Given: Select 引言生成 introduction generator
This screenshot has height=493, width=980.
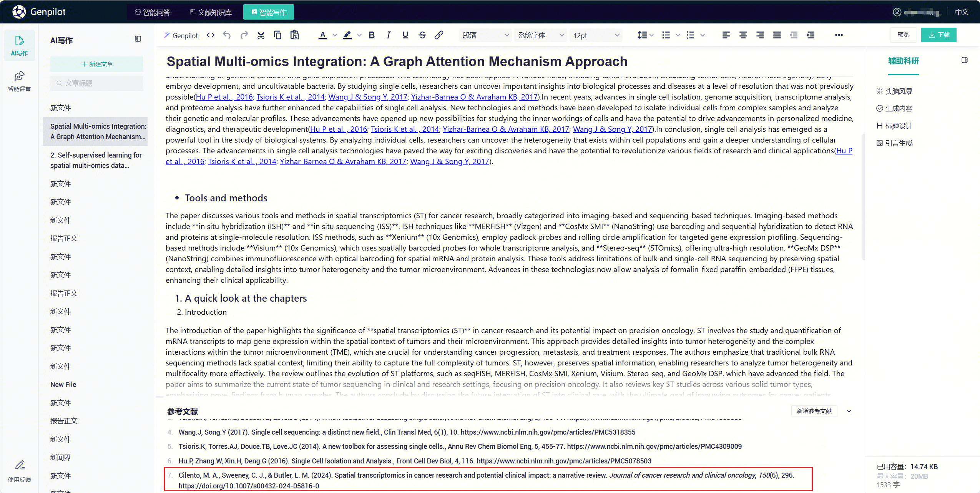Looking at the screenshot, I should 894,143.
